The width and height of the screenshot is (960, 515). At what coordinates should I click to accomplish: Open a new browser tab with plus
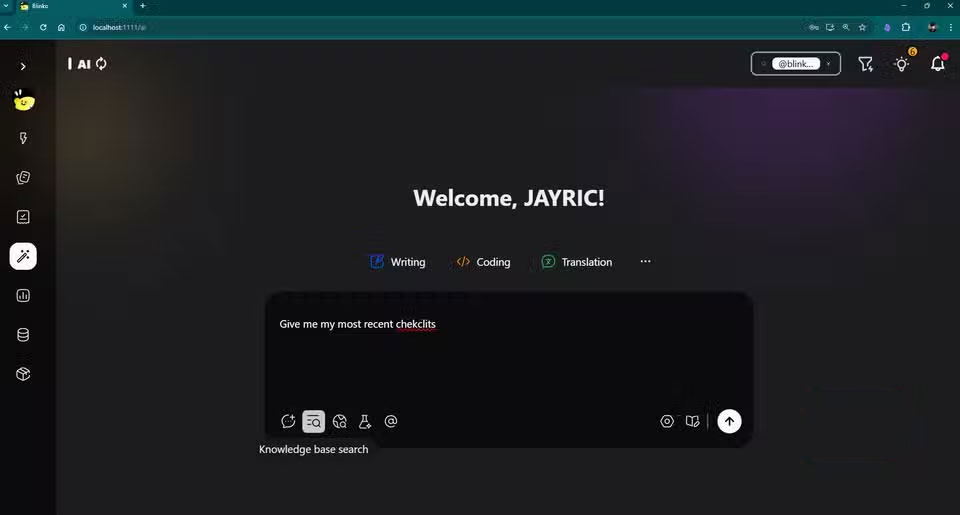[143, 6]
